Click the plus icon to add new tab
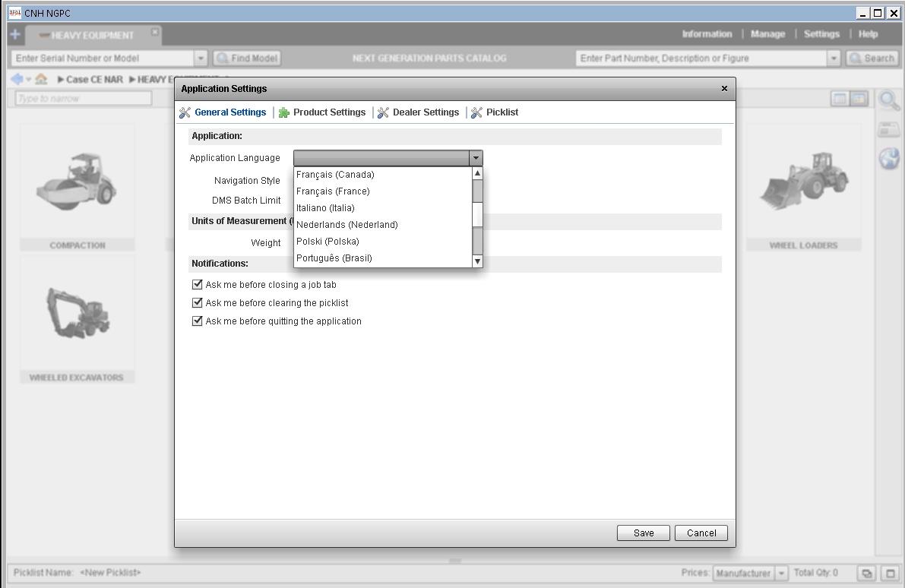905x588 pixels. (x=14, y=34)
